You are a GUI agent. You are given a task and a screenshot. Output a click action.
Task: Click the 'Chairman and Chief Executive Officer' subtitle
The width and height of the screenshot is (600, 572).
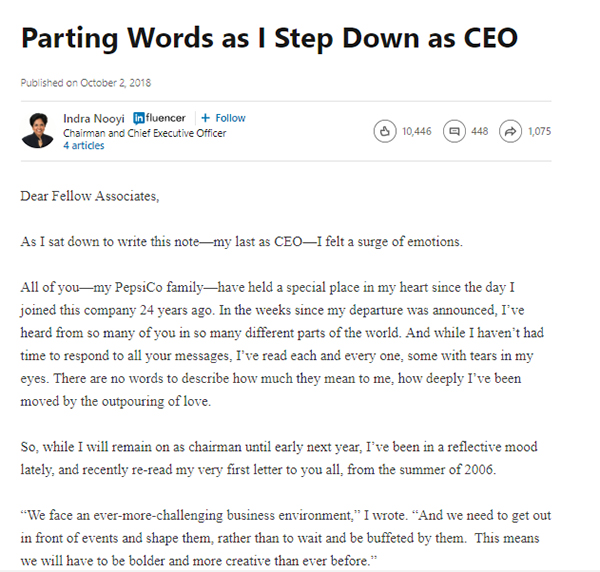pos(144,132)
